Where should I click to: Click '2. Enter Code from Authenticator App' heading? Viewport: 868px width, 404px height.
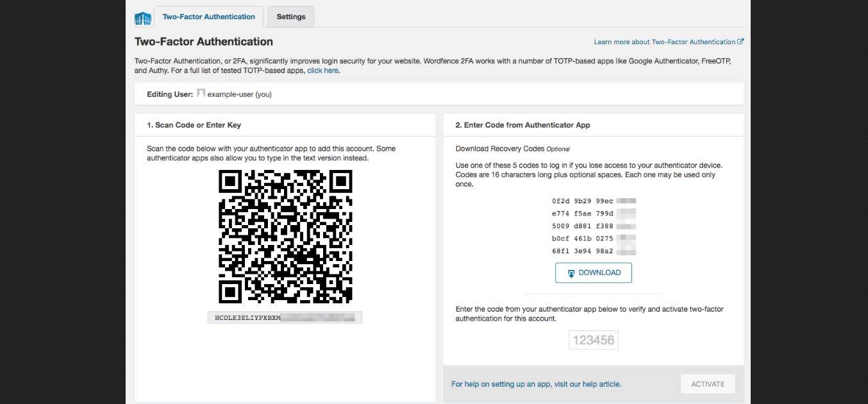click(x=522, y=125)
